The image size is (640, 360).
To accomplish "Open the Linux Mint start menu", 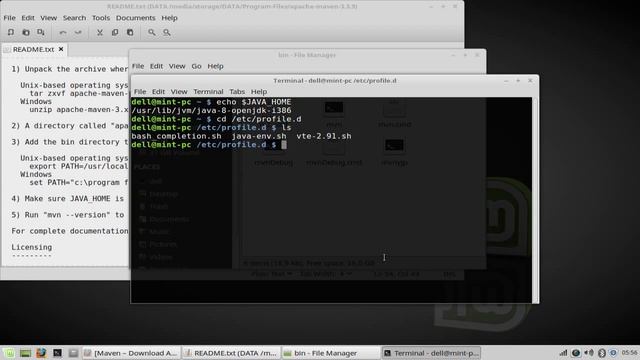I will tap(9, 353).
